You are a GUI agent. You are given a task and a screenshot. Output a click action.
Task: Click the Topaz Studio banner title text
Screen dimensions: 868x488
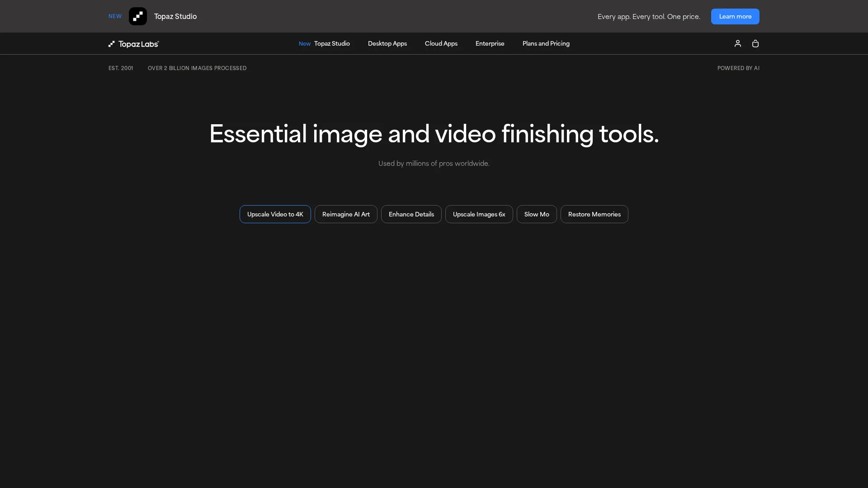[175, 16]
